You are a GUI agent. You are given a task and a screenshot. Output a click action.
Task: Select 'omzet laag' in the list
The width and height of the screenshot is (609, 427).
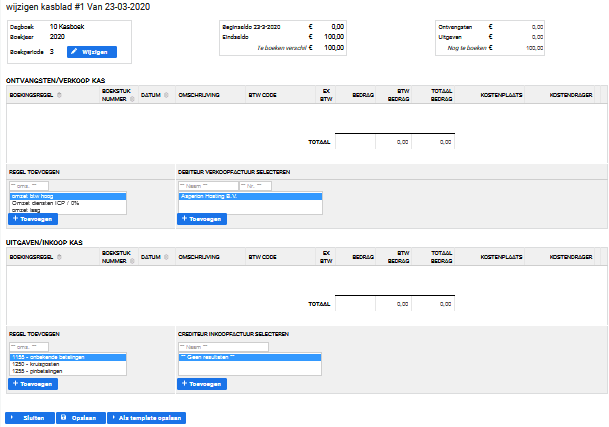click(x=68, y=210)
